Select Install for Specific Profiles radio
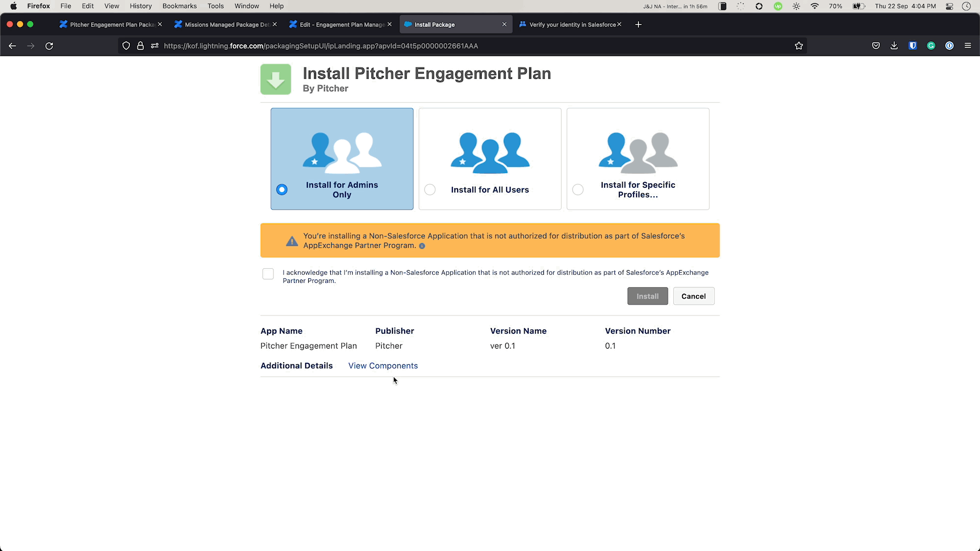 click(x=578, y=190)
